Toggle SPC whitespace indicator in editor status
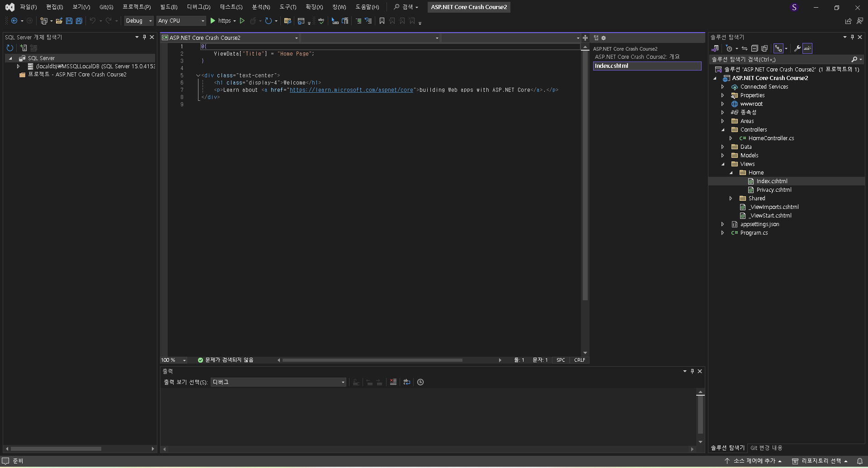Viewport: 868px width, 468px height. tap(561, 360)
